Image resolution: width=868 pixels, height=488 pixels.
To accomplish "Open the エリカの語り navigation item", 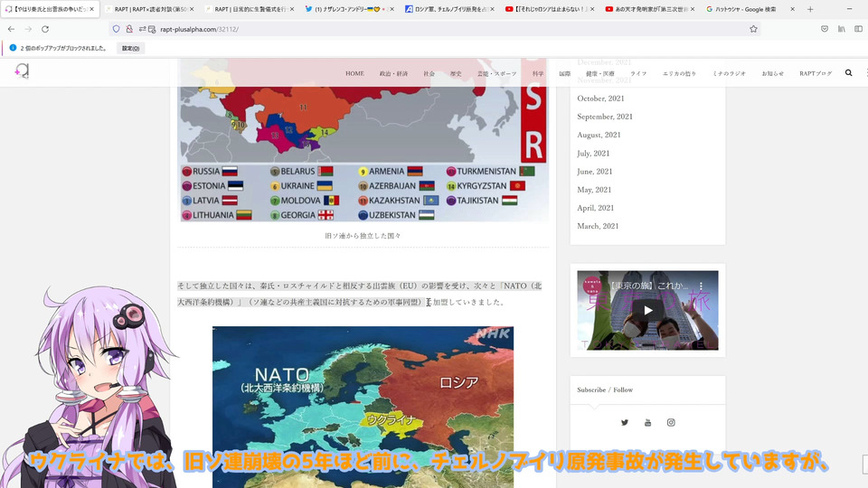I will 679,73.
